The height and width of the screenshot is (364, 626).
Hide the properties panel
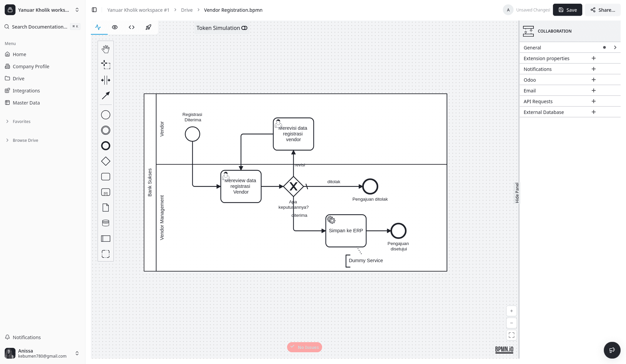pyautogui.click(x=517, y=193)
